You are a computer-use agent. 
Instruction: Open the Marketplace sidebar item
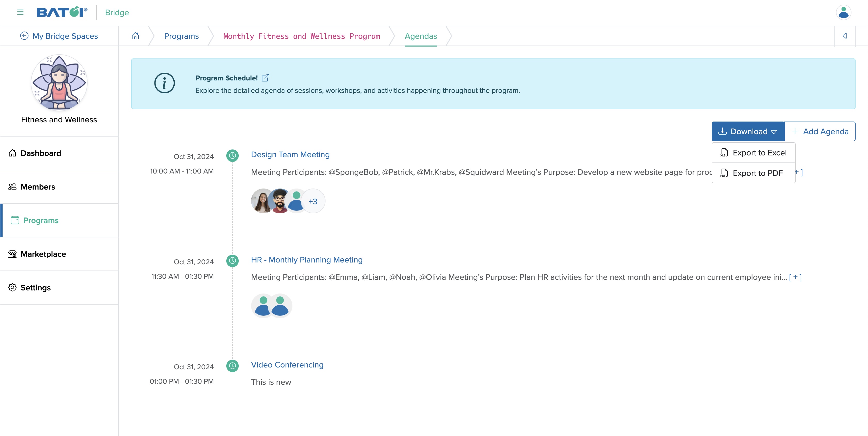pos(59,254)
